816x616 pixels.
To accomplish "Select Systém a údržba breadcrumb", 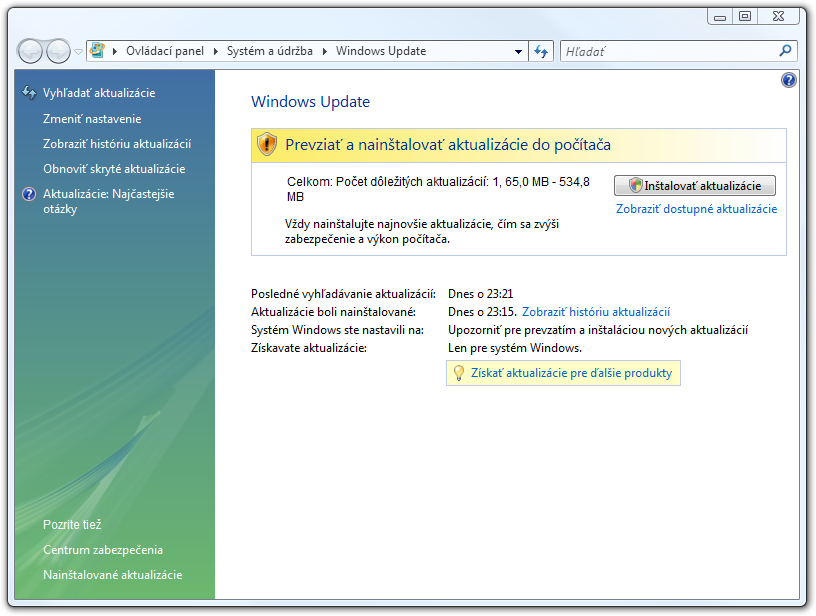I will (270, 51).
